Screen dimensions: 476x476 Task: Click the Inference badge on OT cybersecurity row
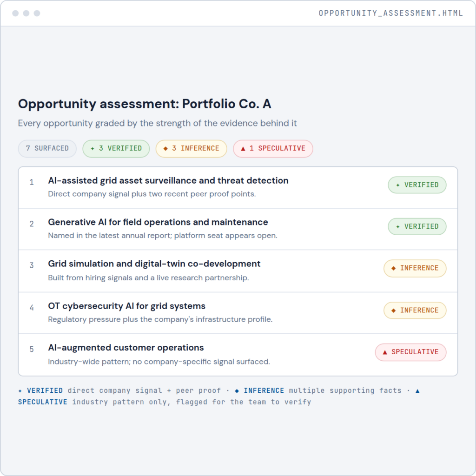(x=415, y=310)
